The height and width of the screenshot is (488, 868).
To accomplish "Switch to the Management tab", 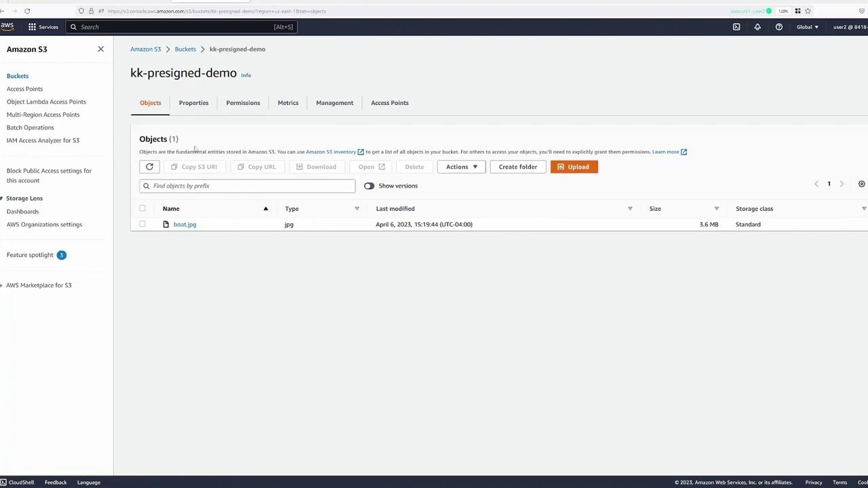I will coord(334,103).
